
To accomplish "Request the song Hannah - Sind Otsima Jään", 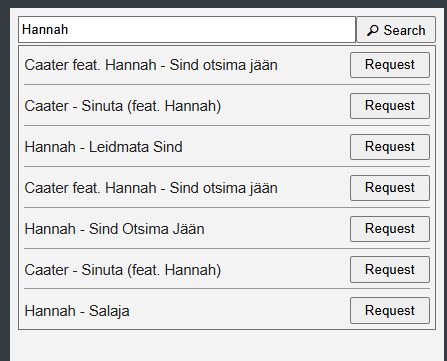I will [390, 229].
